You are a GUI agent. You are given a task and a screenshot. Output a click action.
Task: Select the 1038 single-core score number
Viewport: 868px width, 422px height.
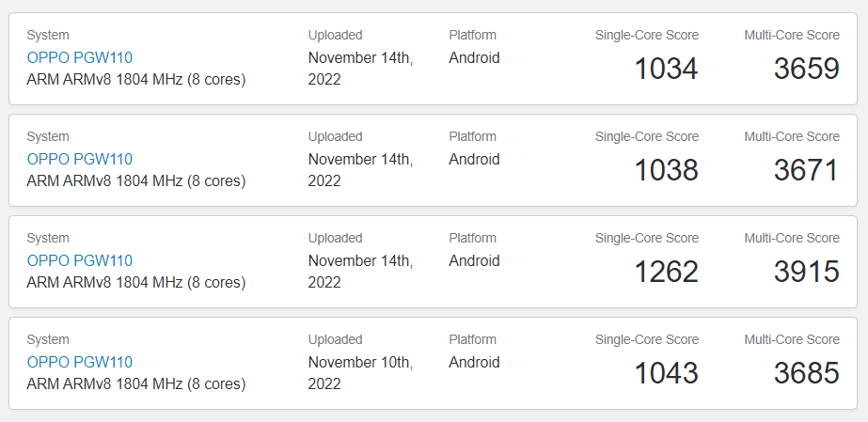pyautogui.click(x=666, y=170)
